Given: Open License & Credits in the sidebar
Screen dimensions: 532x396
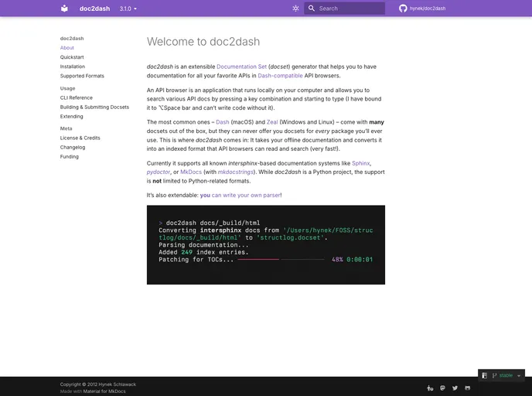Looking at the screenshot, I should (80, 138).
